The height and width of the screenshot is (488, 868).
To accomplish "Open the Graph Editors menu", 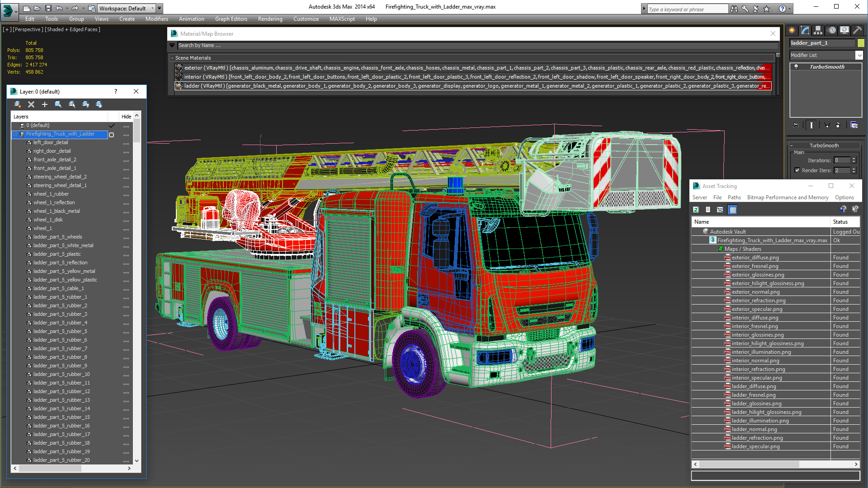I will click(x=231, y=19).
